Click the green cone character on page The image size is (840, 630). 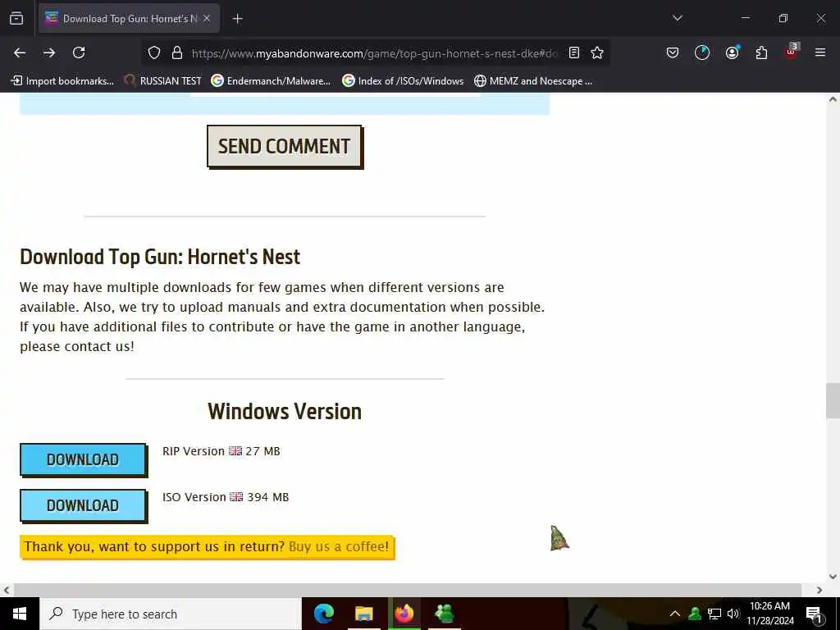559,538
